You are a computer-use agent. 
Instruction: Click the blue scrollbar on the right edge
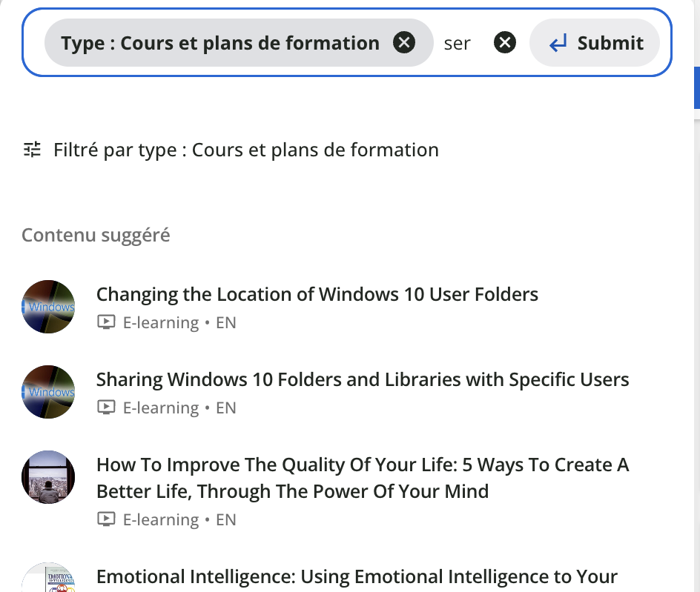pyautogui.click(x=696, y=87)
